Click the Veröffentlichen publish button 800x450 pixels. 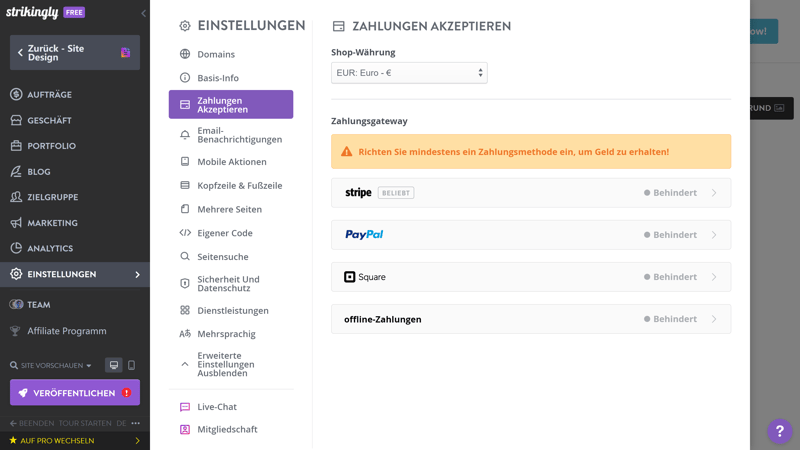click(74, 393)
